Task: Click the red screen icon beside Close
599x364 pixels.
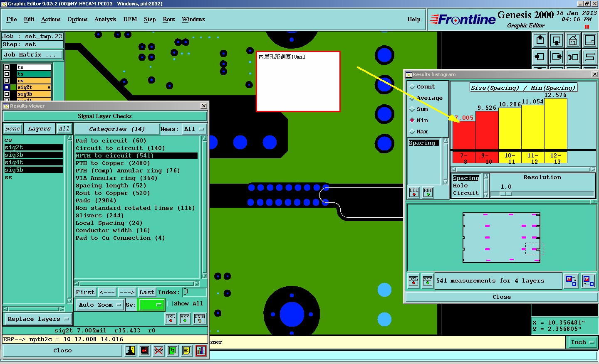Action: point(144,351)
